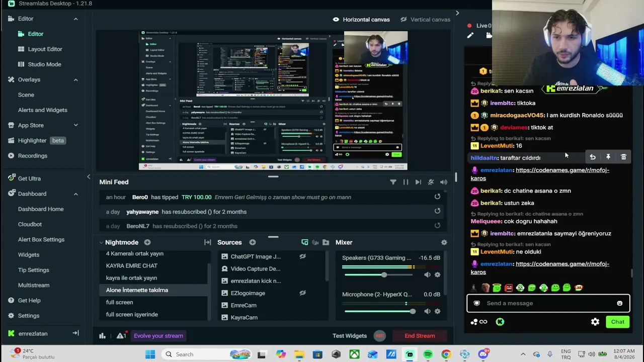Send message with the green Chat button
Image resolution: width=644 pixels, height=362 pixels.
[x=617, y=322]
